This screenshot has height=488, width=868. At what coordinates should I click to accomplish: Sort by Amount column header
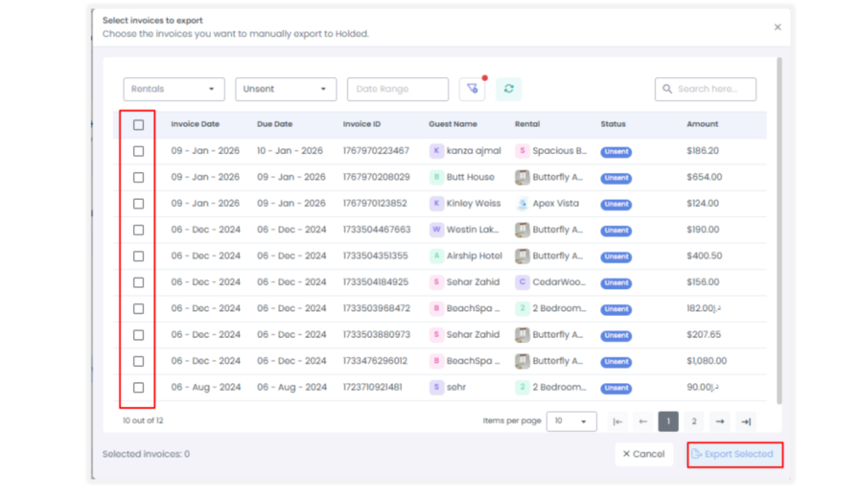(x=703, y=124)
